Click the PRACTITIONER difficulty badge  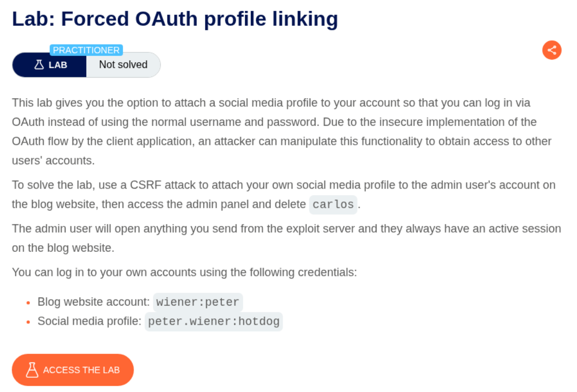pyautogui.click(x=86, y=50)
